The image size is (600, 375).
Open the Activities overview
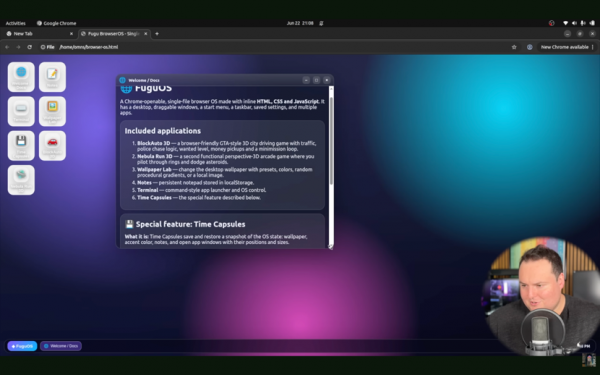(15, 23)
